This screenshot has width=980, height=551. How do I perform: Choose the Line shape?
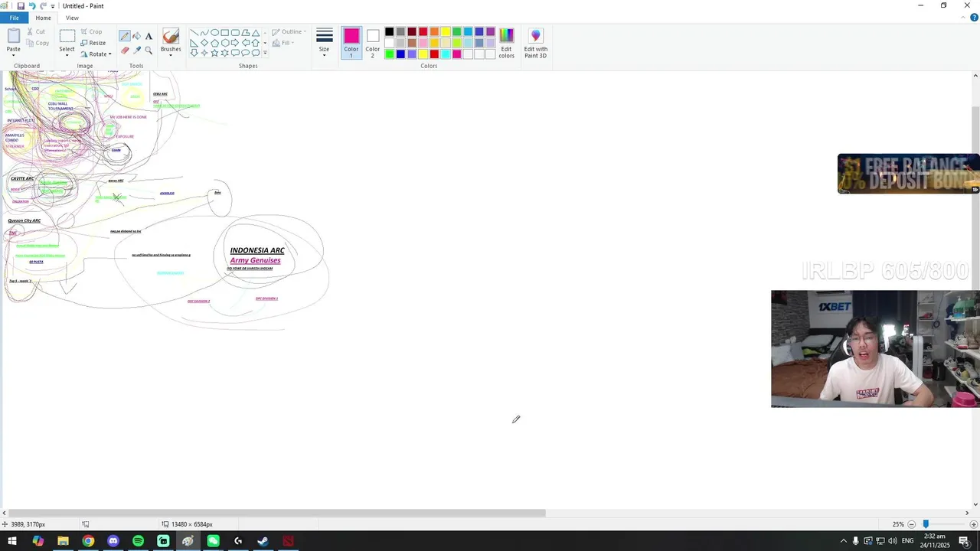(194, 33)
